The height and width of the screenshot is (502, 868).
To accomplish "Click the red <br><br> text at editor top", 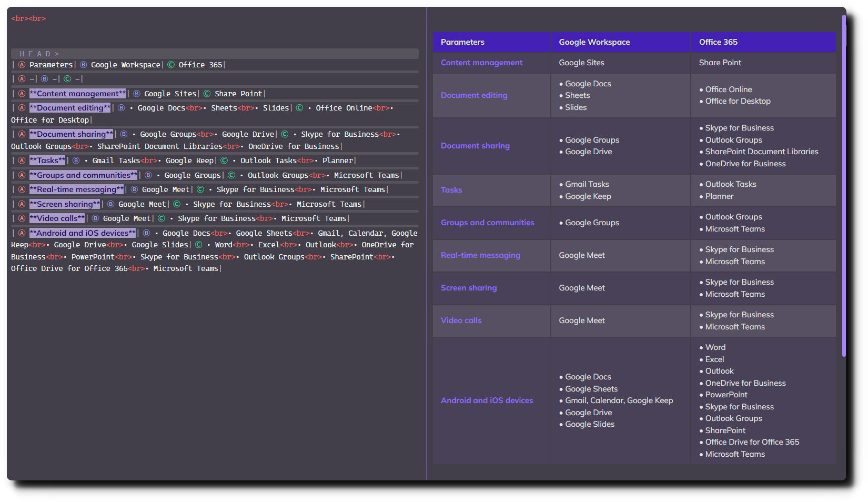I will click(x=28, y=18).
